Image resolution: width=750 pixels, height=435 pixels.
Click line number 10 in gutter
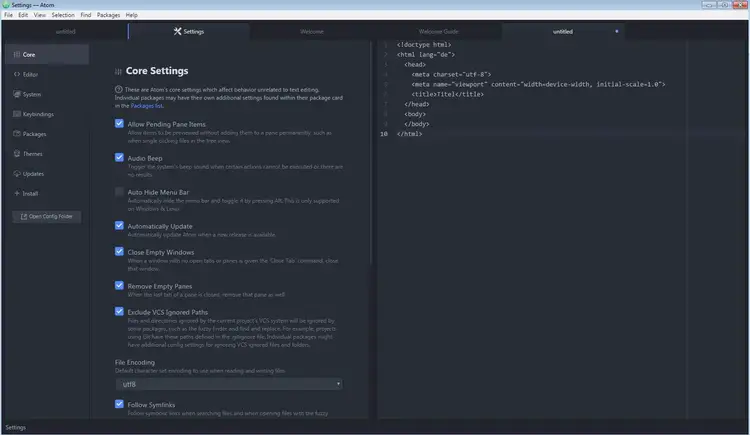click(384, 134)
